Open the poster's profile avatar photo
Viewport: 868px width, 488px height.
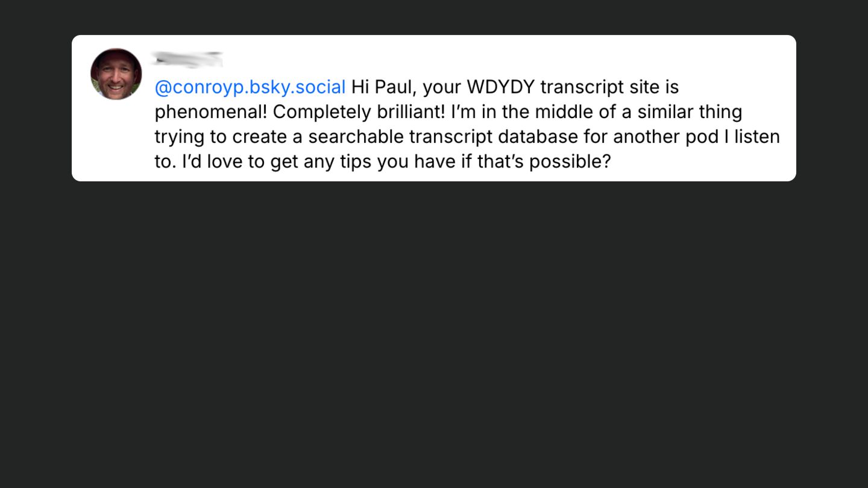pos(116,74)
